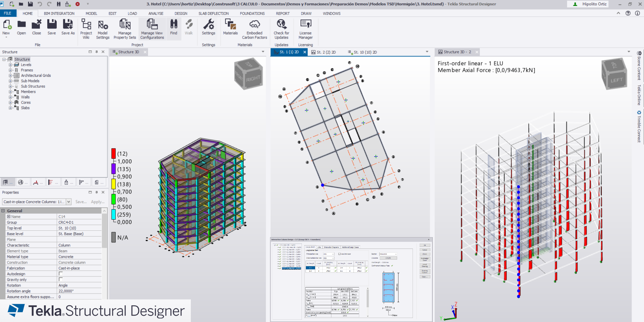This screenshot has height=322, width=644.
Task: Expand the Sub Models tree node
Action: click(10, 81)
